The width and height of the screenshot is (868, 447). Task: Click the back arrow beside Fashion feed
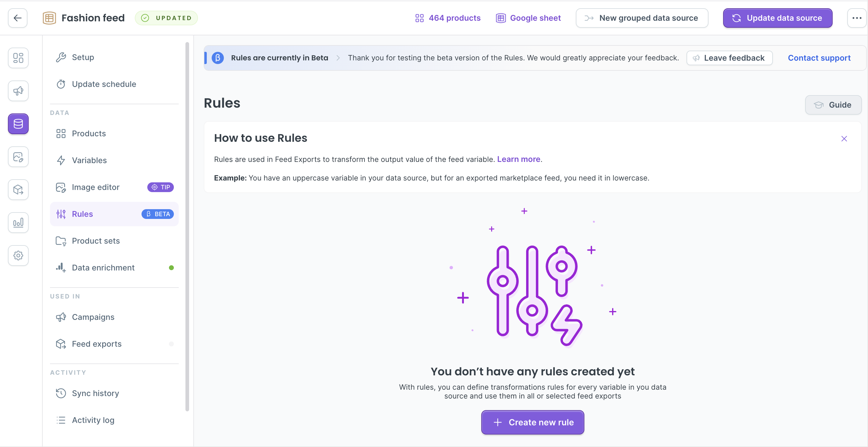tap(17, 18)
